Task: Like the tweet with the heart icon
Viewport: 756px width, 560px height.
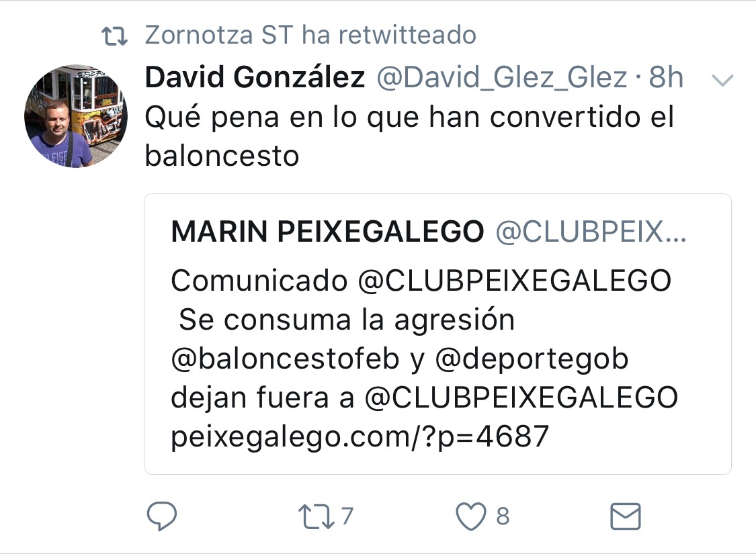Action: click(x=471, y=516)
